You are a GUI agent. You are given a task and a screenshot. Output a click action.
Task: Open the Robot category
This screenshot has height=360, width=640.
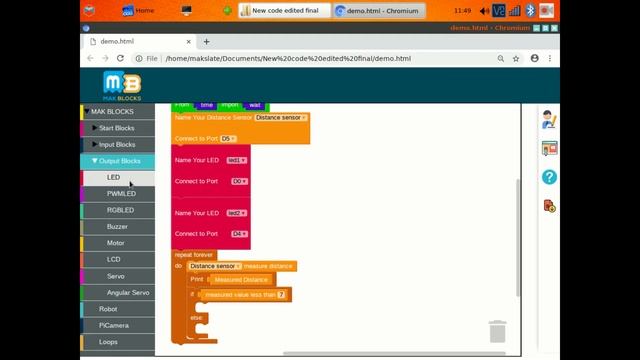click(118, 309)
